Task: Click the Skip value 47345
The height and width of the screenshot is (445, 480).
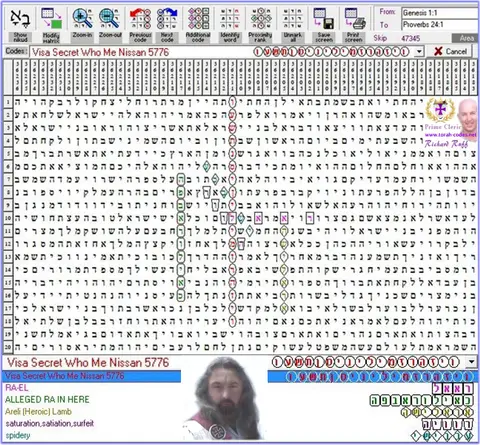Action: pos(411,38)
